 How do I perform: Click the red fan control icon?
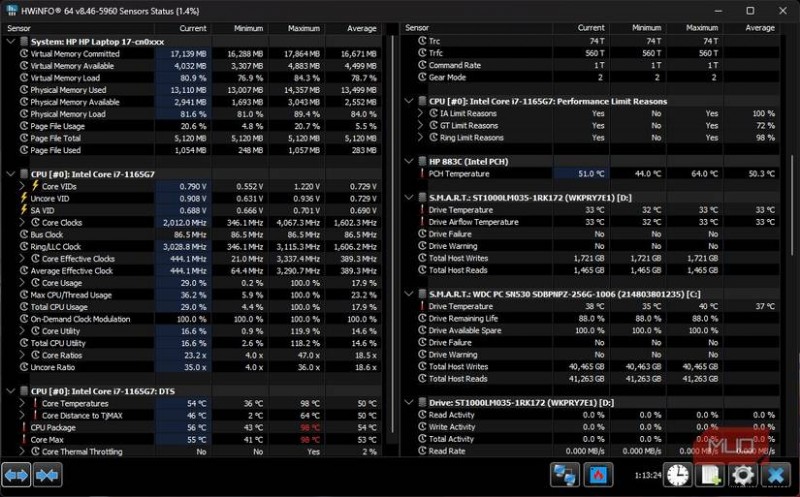597,475
